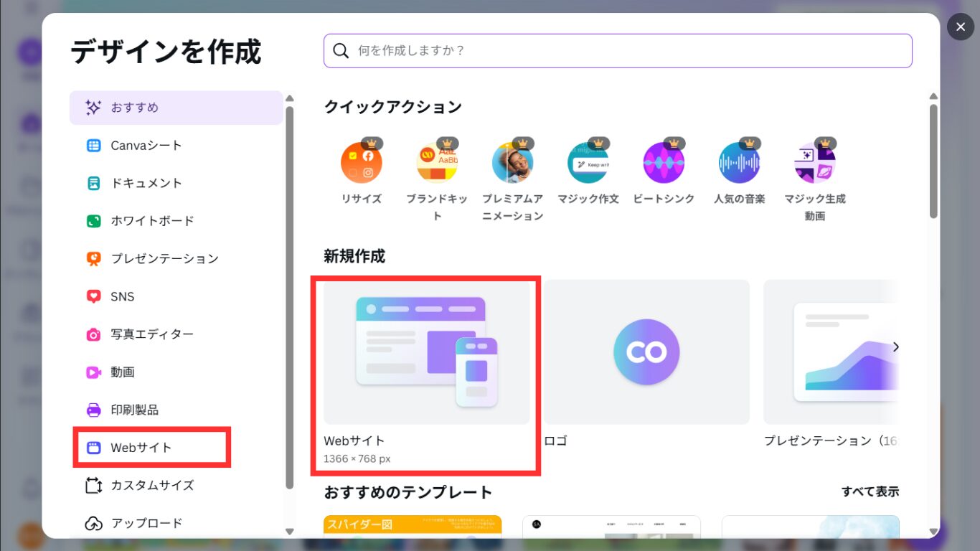This screenshot has width=980, height=551.
Task: Click the Webサイト browser icon in sidebar
Action: [x=93, y=448]
